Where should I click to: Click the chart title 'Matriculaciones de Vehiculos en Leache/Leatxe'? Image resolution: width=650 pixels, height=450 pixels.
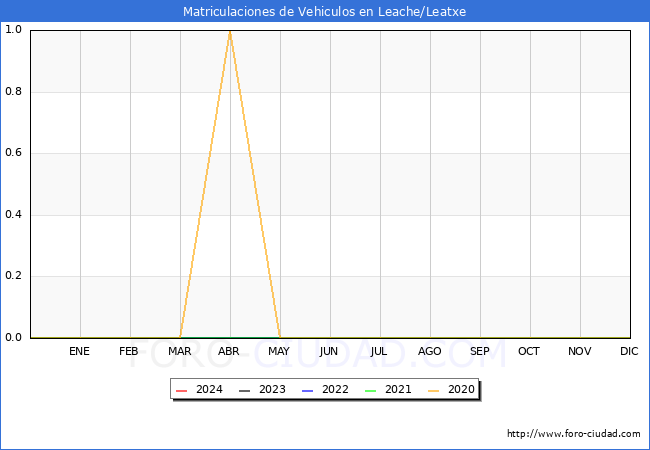pos(324,12)
